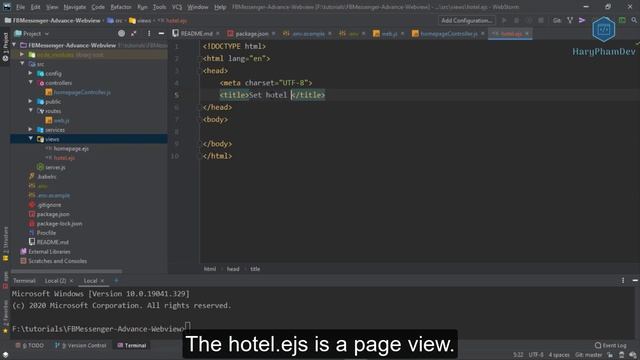
Task: Open terminal panel options menu
Action: (623, 280)
